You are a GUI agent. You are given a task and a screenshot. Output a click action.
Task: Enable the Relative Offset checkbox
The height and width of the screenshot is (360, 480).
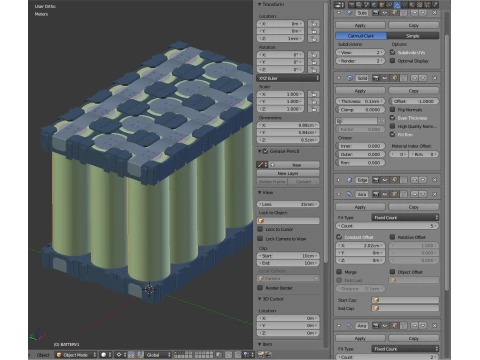393,237
